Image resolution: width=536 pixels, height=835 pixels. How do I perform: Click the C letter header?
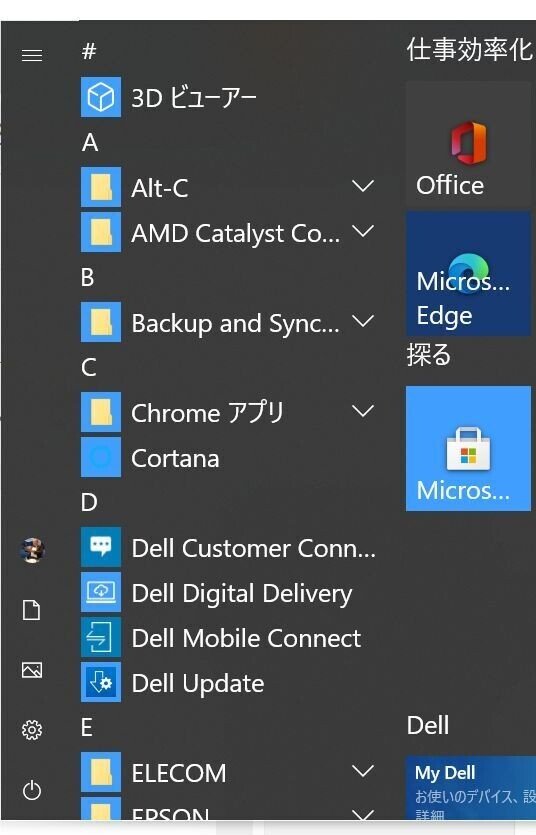pyautogui.click(x=89, y=367)
